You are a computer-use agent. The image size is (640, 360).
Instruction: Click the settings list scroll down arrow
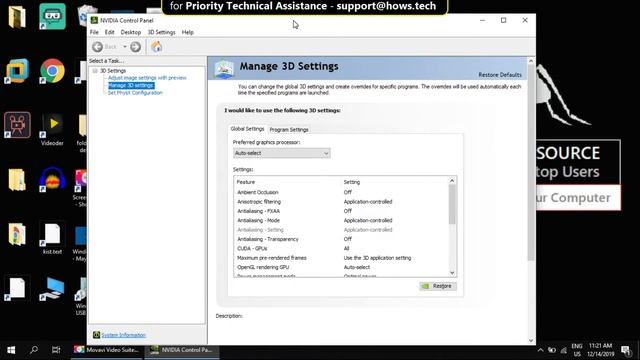coord(452,273)
